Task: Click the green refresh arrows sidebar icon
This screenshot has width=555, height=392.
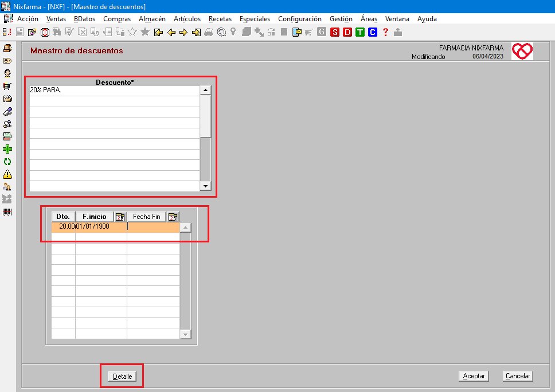Action: [7, 162]
